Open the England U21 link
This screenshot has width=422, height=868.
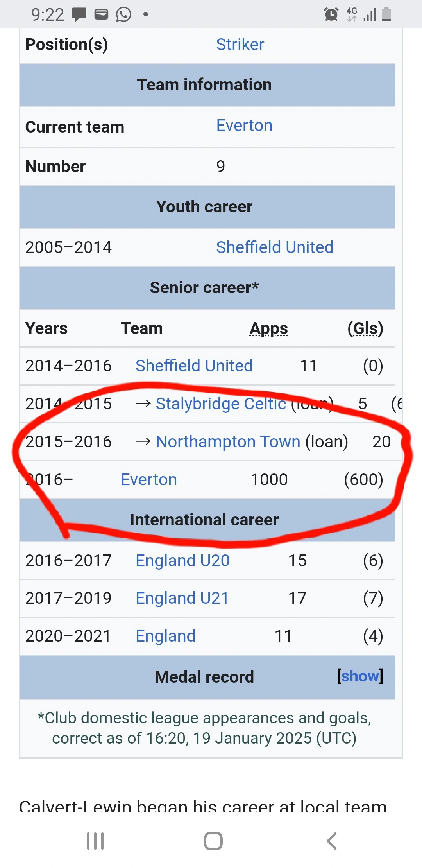182,598
